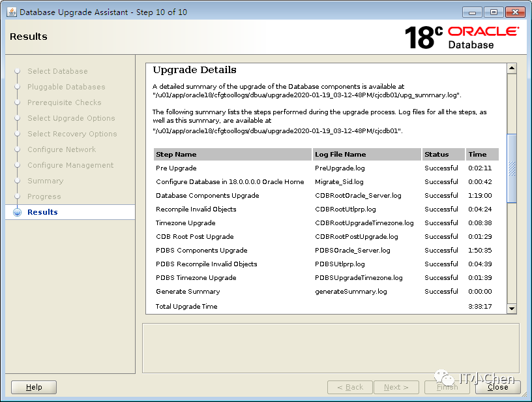
Task: Click the Close button at the bottom right
Action: pyautogui.click(x=497, y=387)
